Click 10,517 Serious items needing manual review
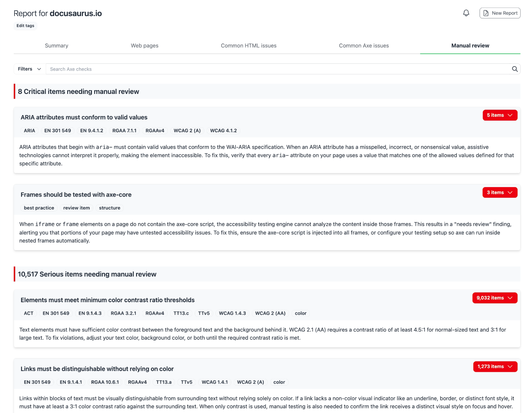This screenshot has height=413, width=532. click(87, 274)
